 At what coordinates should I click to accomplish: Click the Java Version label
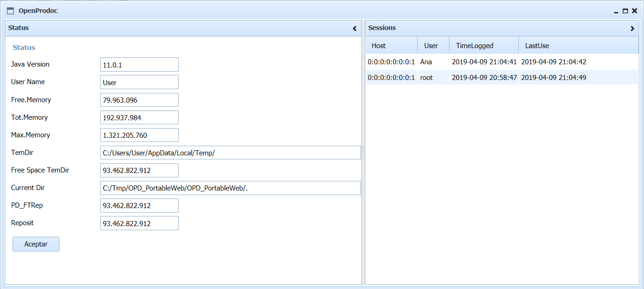click(x=30, y=64)
